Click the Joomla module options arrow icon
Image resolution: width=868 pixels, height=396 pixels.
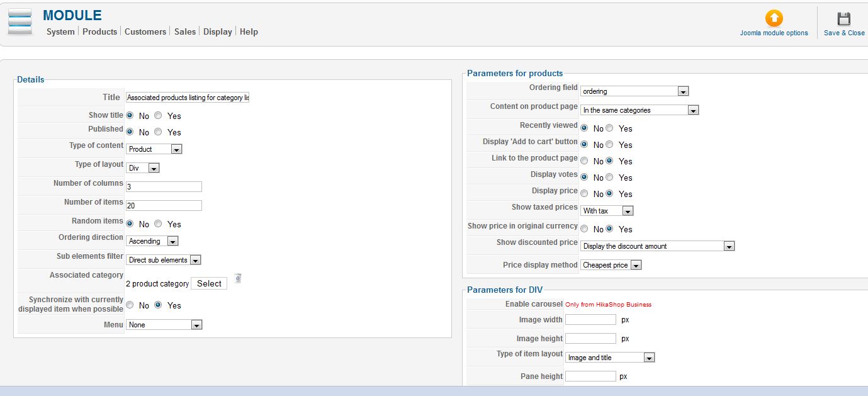coord(774,18)
